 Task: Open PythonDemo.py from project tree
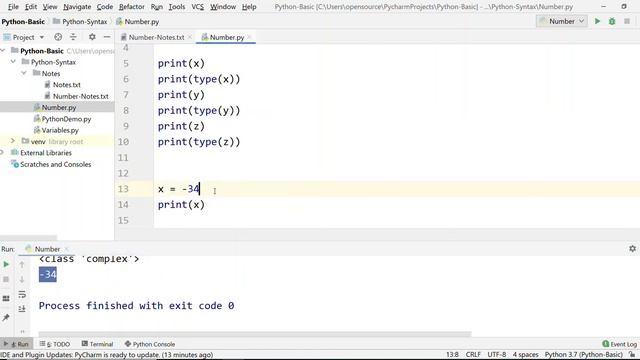pos(66,119)
